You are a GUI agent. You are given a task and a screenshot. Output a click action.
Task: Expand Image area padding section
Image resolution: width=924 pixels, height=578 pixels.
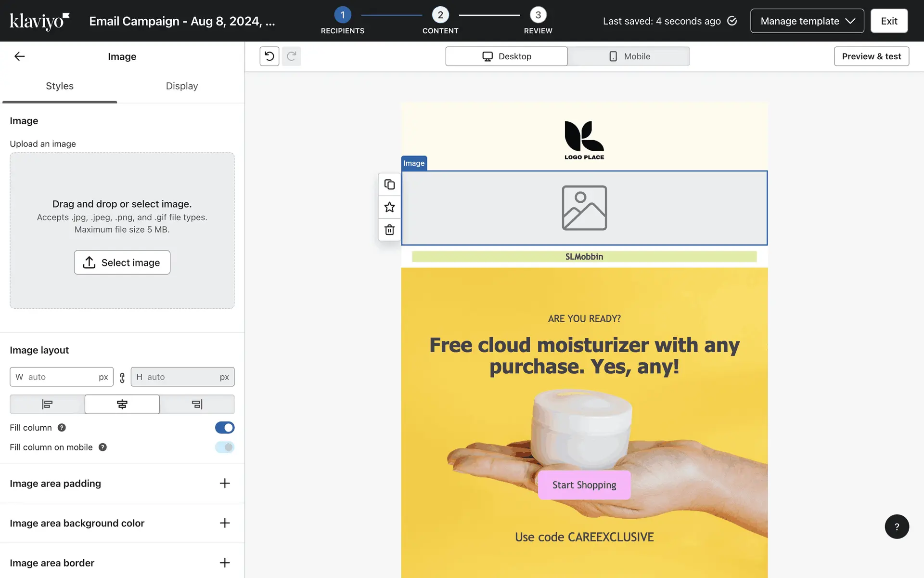pos(225,483)
